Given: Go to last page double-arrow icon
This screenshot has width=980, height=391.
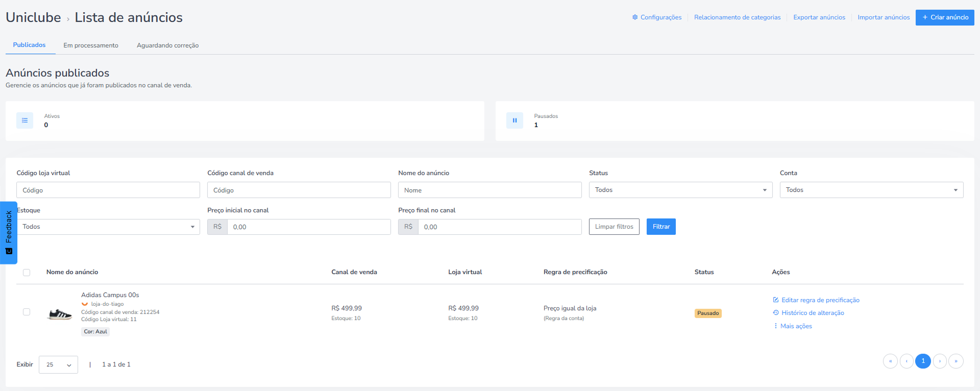Looking at the screenshot, I should 956,361.
